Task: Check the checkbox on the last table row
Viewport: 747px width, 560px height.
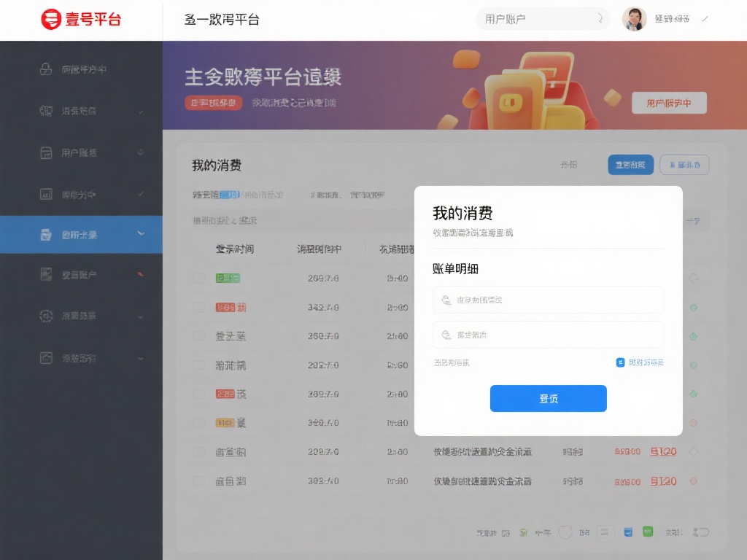Action: coord(198,481)
